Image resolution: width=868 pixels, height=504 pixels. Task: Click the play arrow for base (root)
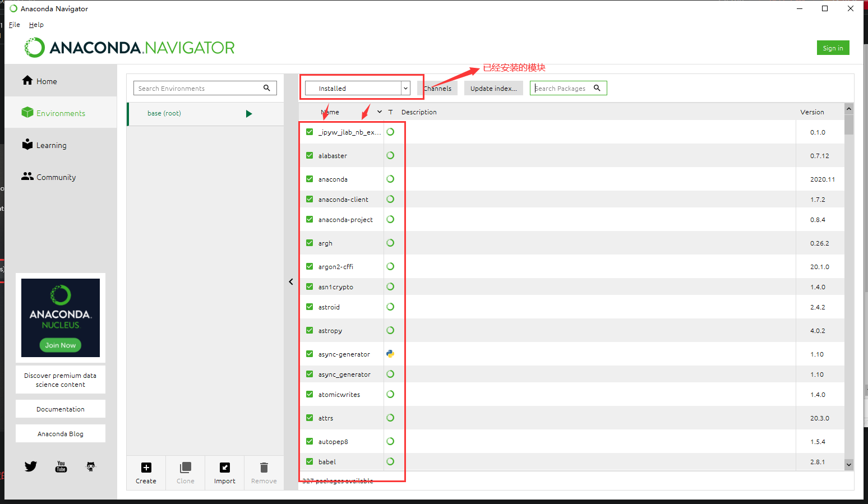click(x=249, y=114)
